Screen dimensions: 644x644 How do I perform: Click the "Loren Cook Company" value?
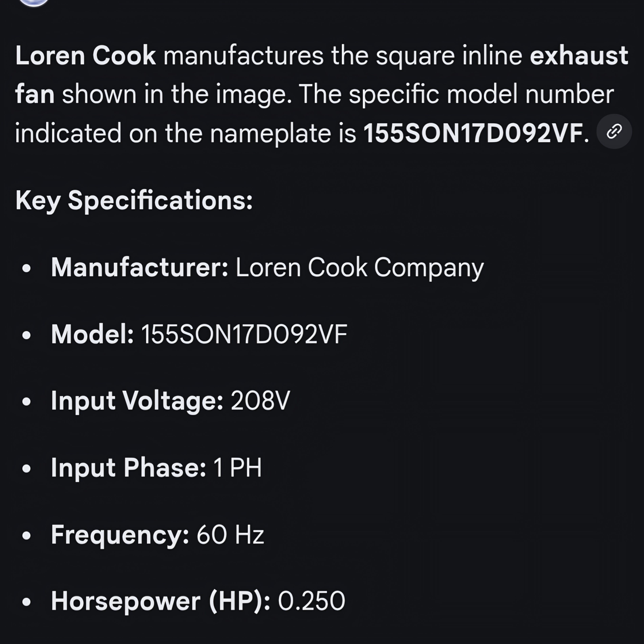[359, 268]
